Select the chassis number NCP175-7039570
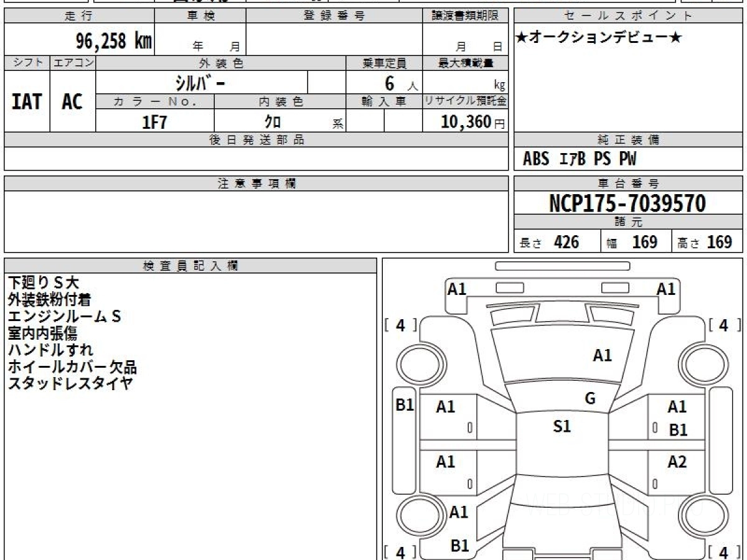The height and width of the screenshot is (560, 747). pos(627,203)
